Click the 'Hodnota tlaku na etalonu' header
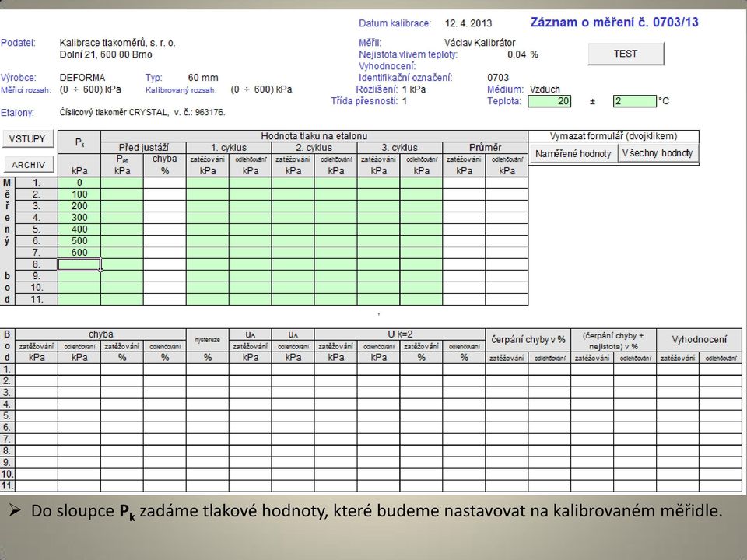 (x=314, y=136)
